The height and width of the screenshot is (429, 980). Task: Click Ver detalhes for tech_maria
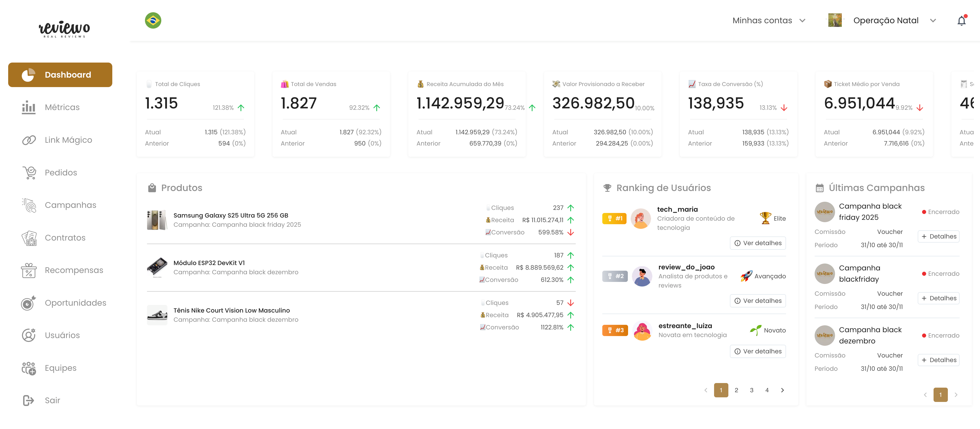coord(757,243)
